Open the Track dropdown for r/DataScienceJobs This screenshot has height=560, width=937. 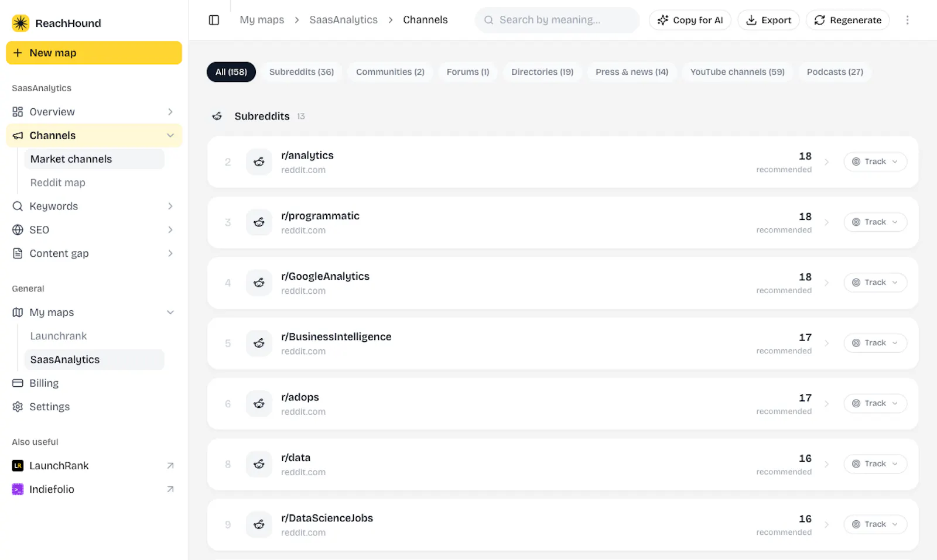tap(876, 524)
